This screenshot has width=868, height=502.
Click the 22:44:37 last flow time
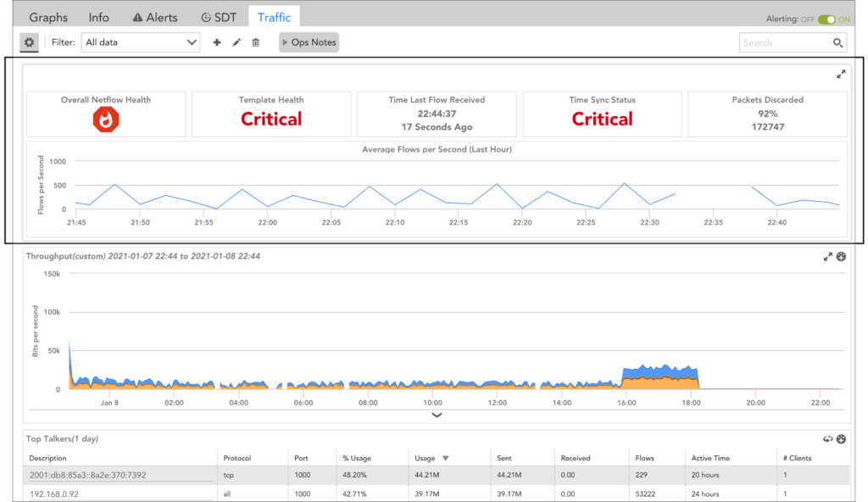437,114
